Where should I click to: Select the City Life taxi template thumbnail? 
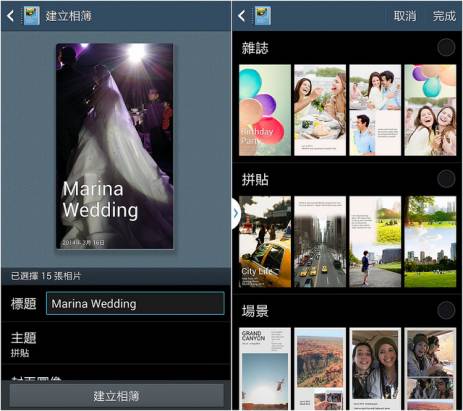(x=265, y=242)
